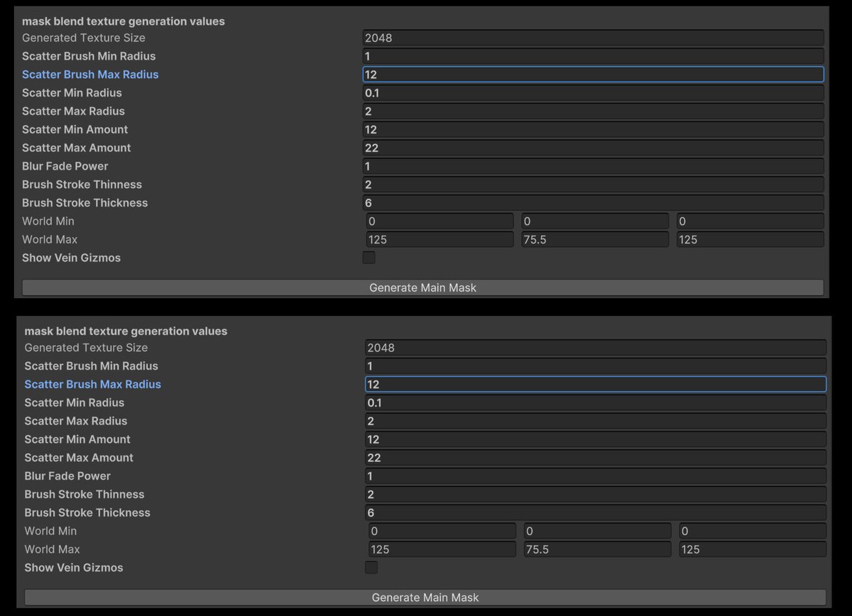
Task: Click Generate Main Mask in bottom panel
Action: 425,598
